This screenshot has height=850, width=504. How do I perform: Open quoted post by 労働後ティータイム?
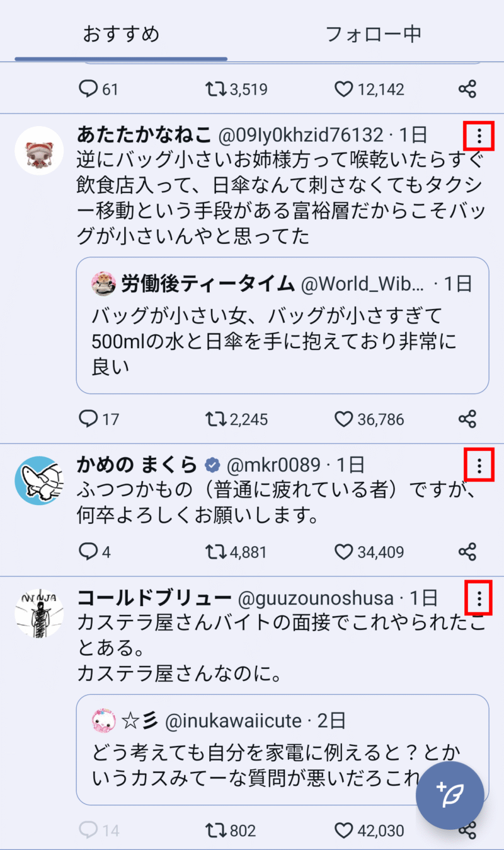click(x=282, y=325)
